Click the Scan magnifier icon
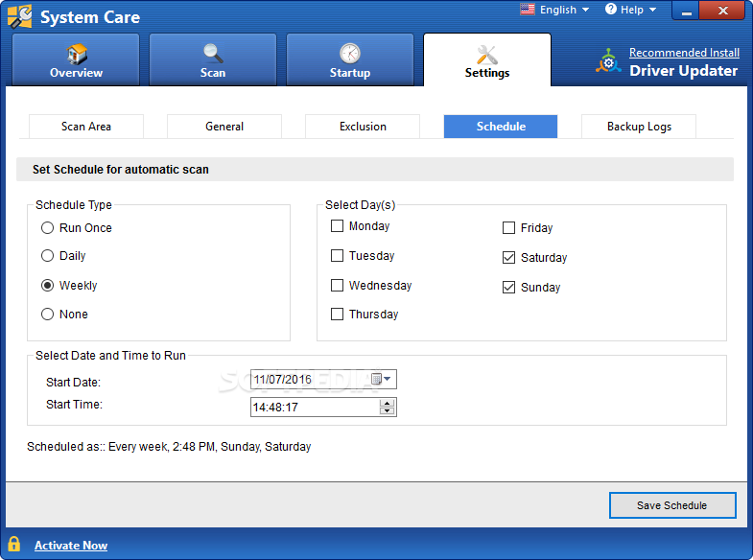Viewport: 753px width, 560px height. pos(213,54)
